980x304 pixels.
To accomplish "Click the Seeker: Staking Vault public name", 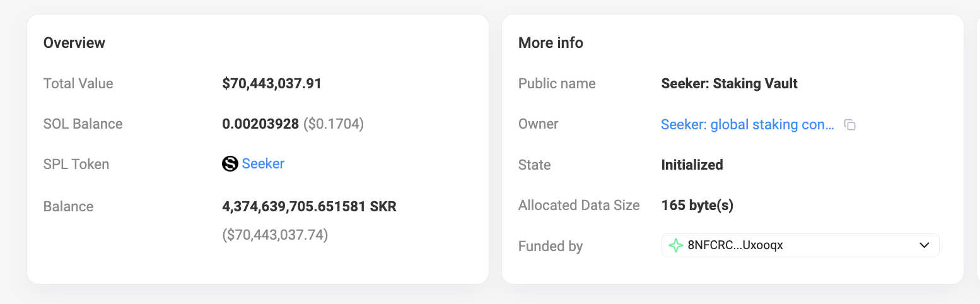I will [729, 83].
